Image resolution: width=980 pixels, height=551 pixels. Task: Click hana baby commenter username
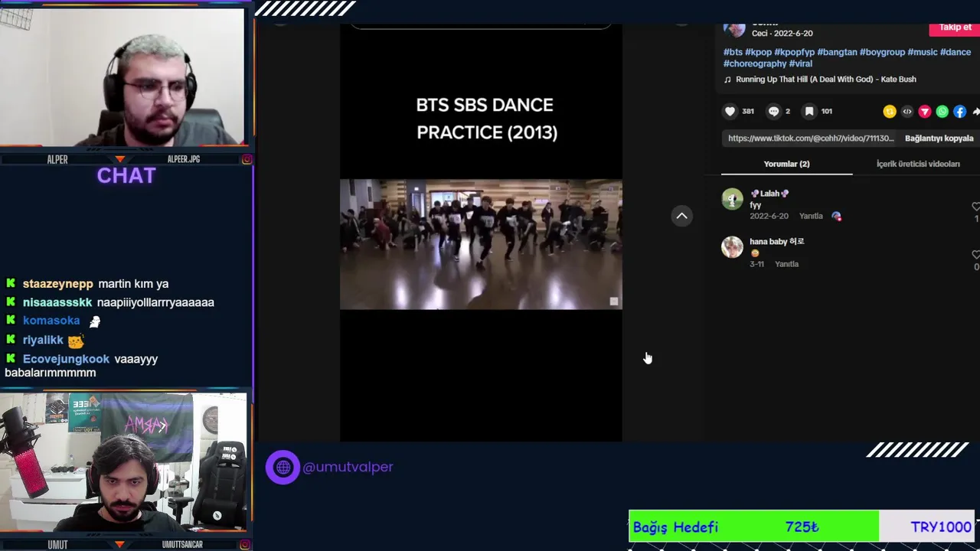click(x=776, y=241)
